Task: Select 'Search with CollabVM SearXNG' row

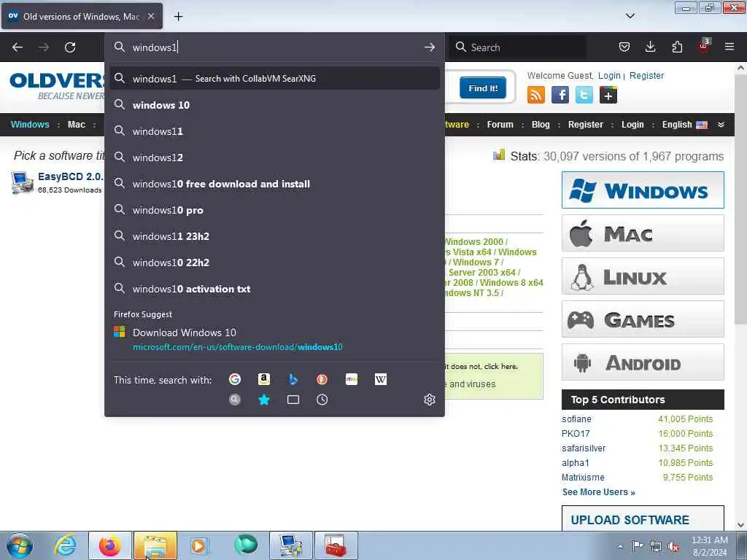Action: [274, 78]
